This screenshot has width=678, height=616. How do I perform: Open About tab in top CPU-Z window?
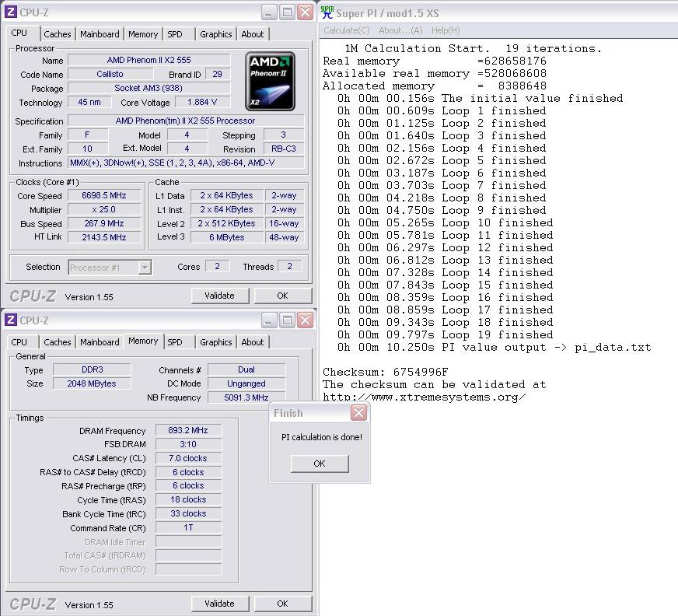(x=253, y=34)
